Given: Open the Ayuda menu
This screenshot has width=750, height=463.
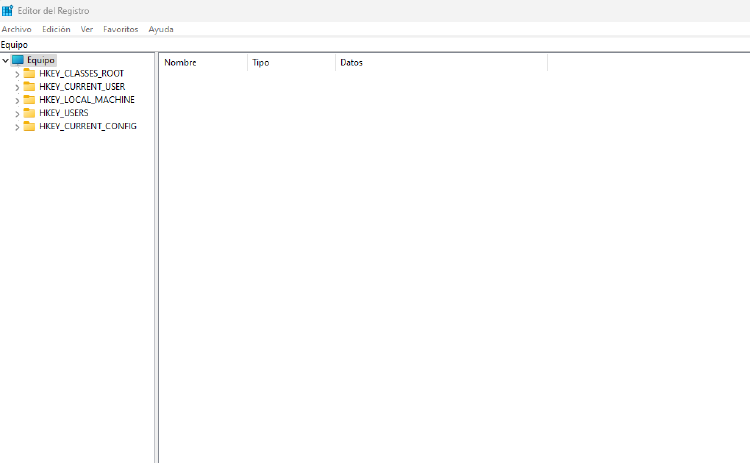Looking at the screenshot, I should [x=161, y=29].
